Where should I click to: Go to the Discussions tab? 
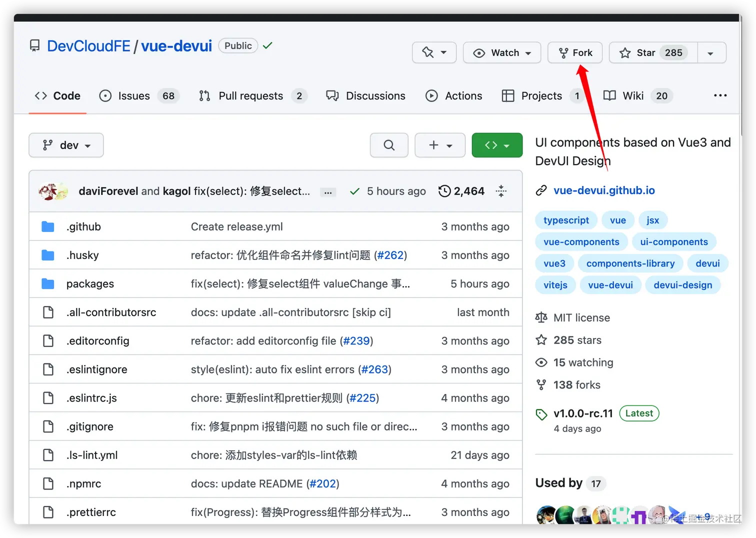(x=365, y=95)
